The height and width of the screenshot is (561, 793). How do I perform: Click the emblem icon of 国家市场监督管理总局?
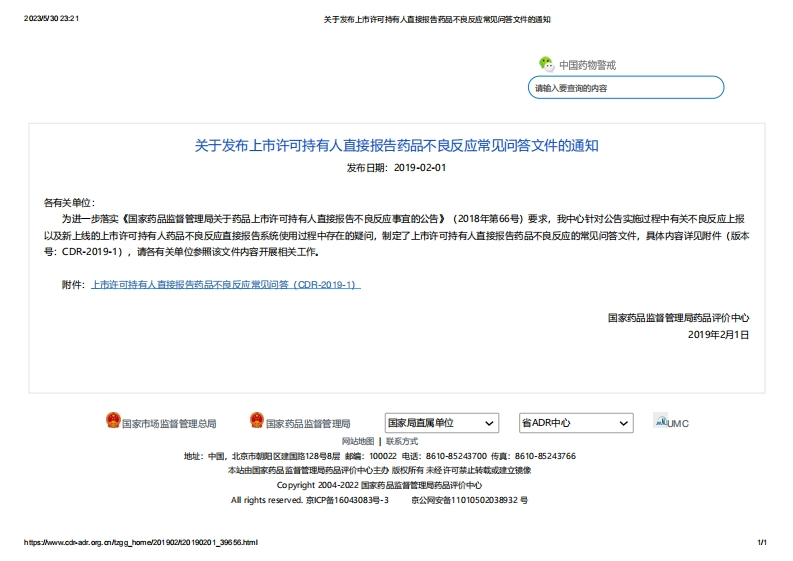pyautogui.click(x=113, y=420)
